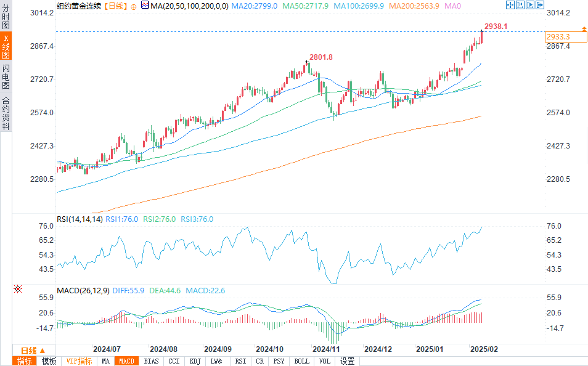Enable the BOLL indicator
This screenshot has width=588, height=366.
tap(301, 361)
